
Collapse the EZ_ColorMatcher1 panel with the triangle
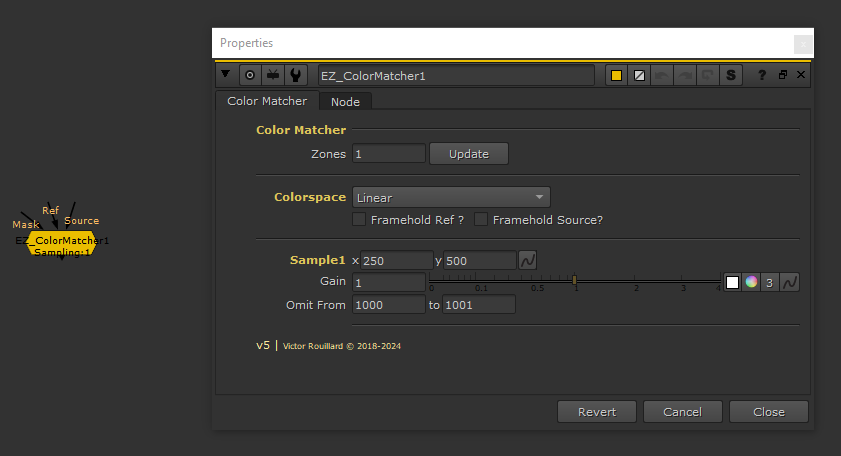point(226,75)
